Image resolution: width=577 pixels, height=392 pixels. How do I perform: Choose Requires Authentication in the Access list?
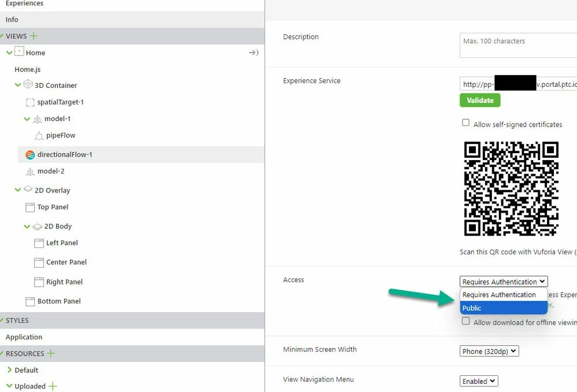pyautogui.click(x=504, y=295)
